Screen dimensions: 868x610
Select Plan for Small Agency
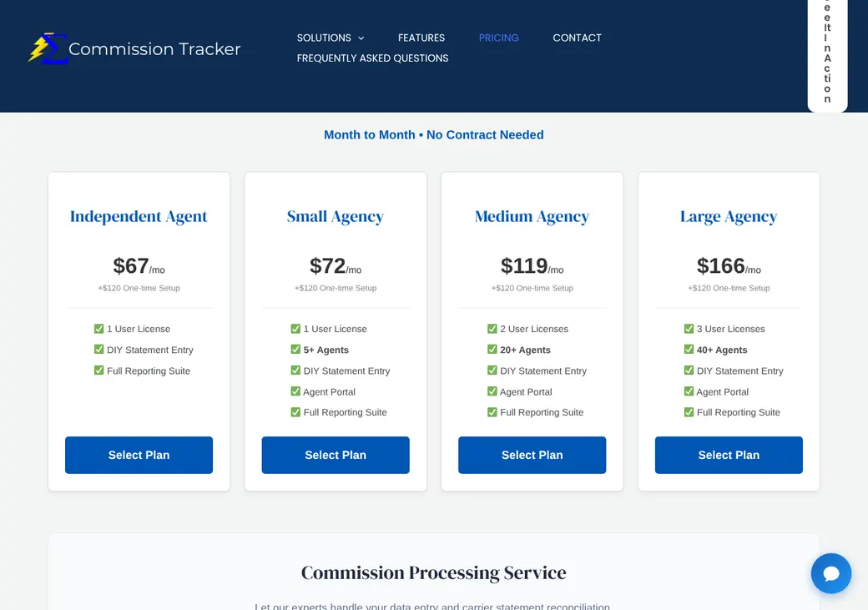336,455
